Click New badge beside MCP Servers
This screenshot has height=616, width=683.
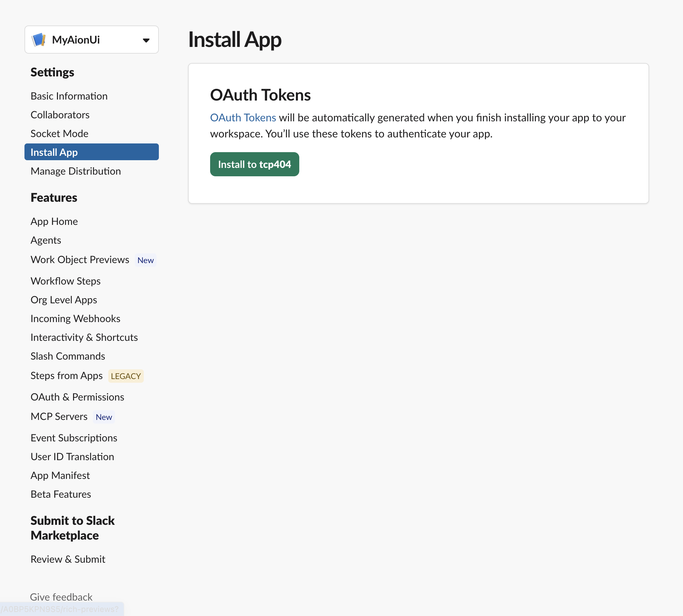click(x=104, y=417)
